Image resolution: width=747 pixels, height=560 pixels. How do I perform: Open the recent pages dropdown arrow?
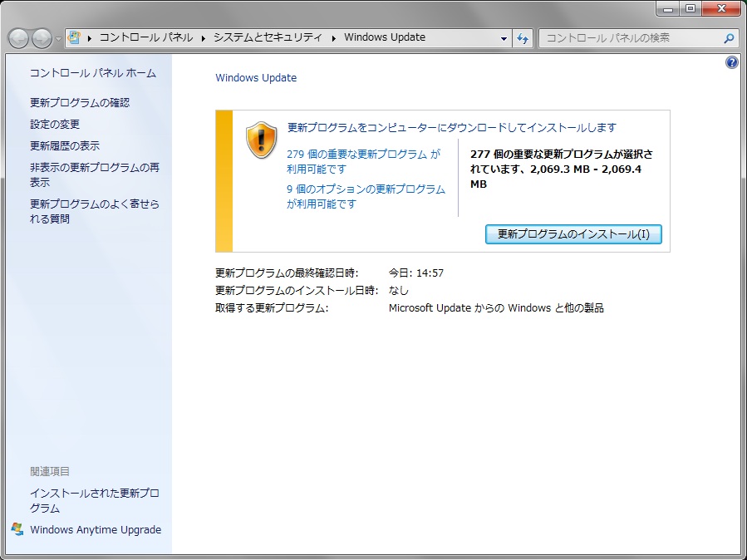(58, 39)
